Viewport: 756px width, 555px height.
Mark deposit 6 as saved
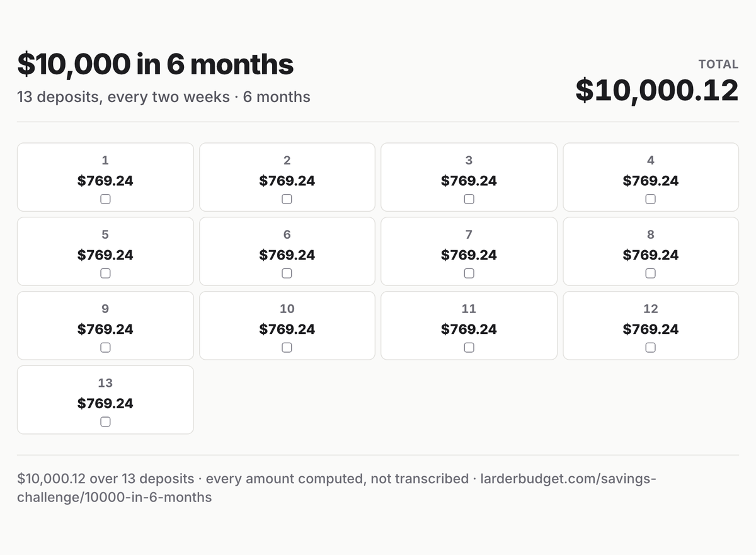(x=287, y=273)
